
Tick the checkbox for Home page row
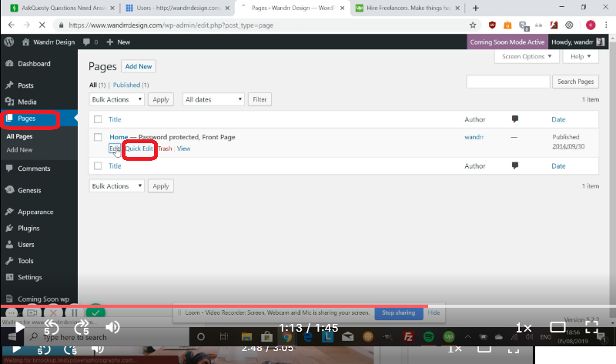(x=98, y=137)
